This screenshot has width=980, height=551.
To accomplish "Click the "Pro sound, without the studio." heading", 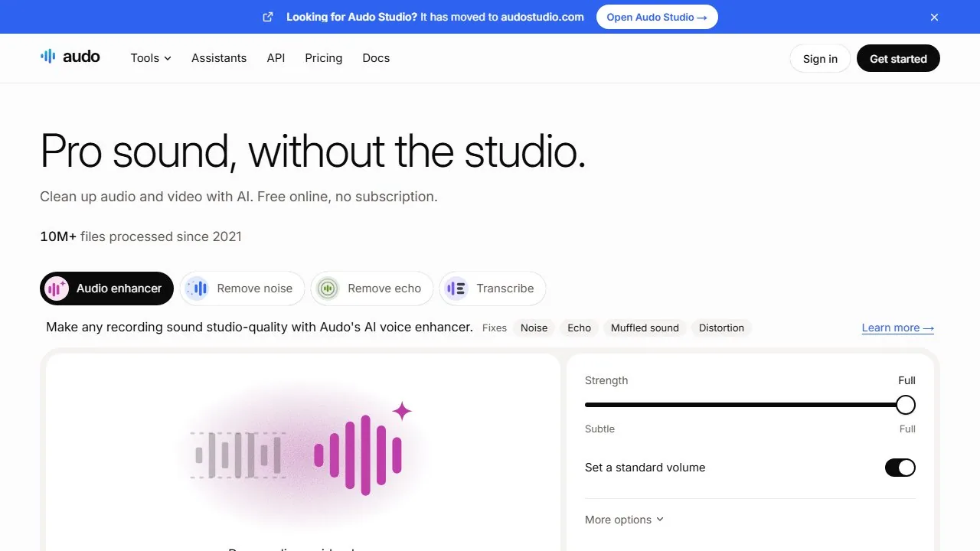I will click(312, 151).
